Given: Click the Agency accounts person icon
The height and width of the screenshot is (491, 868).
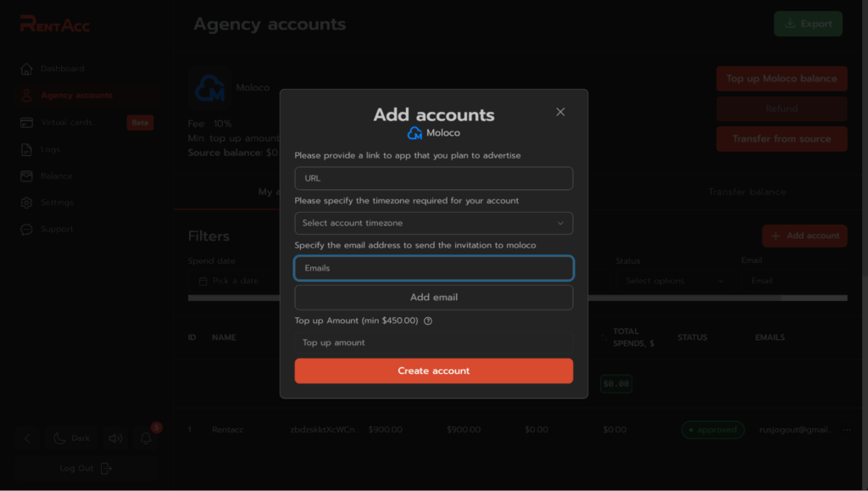Looking at the screenshot, I should [26, 95].
